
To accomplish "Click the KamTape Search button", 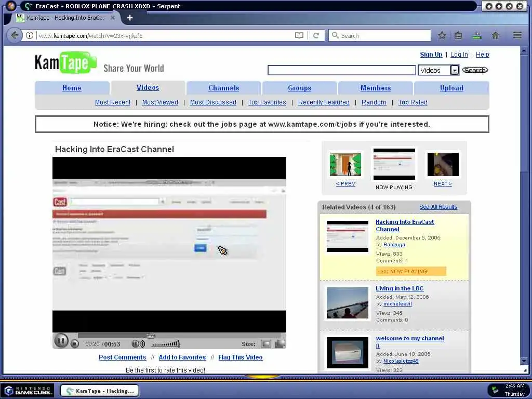I will pos(475,70).
